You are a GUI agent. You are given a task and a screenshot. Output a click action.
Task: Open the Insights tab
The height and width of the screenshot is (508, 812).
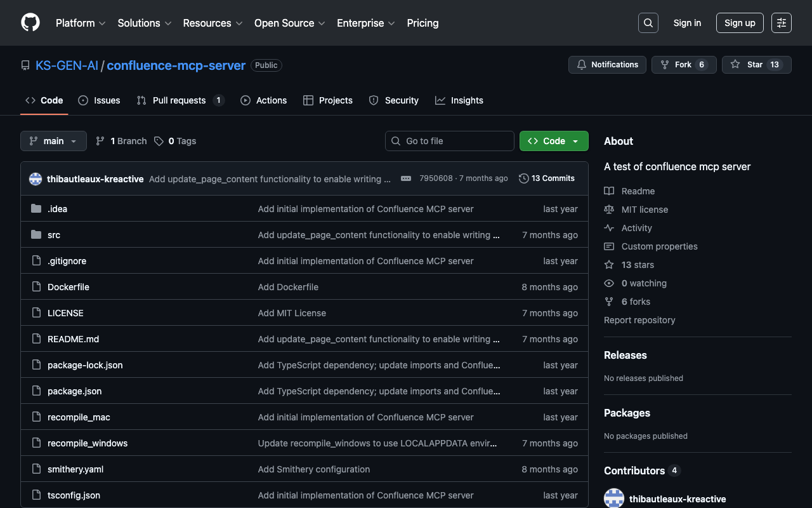(459, 100)
